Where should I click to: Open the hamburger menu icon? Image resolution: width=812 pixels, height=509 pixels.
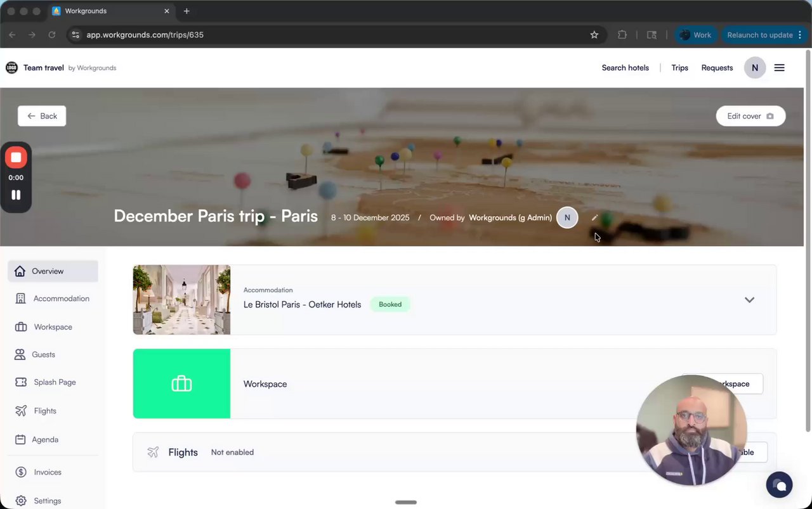(x=780, y=68)
